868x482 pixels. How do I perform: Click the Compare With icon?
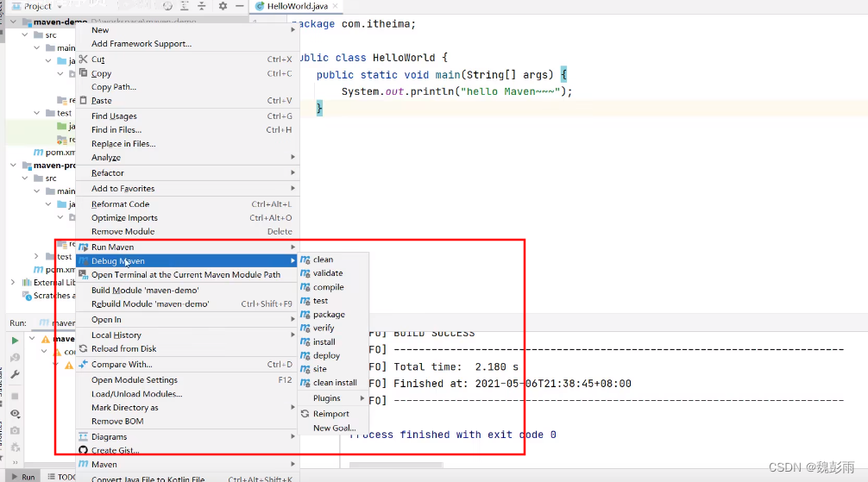pos(83,364)
